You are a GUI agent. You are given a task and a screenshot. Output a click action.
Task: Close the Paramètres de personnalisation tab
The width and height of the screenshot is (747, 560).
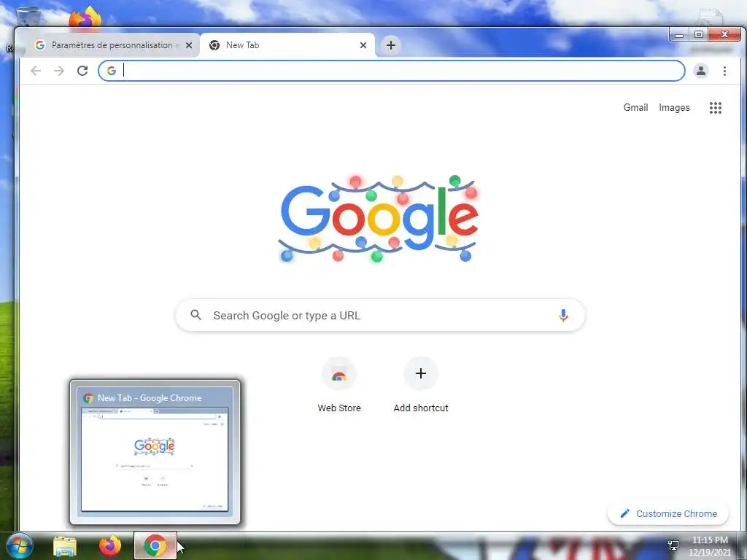coord(189,45)
